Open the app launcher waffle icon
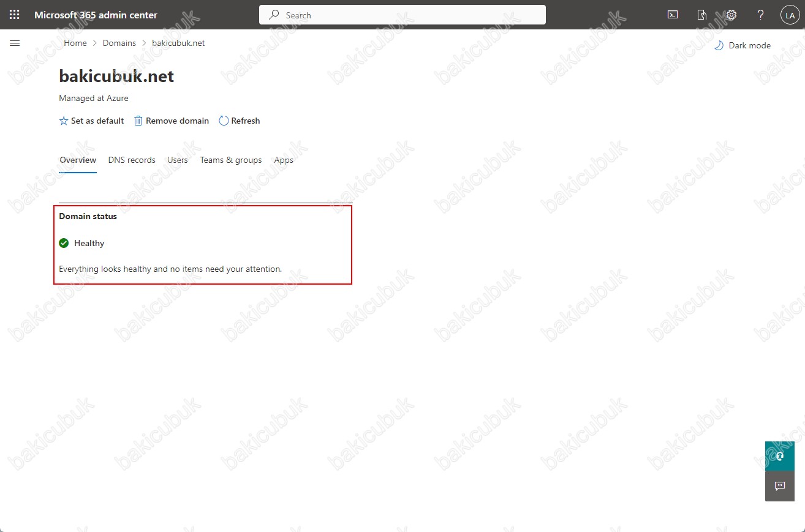The width and height of the screenshot is (805, 532). pos(15,15)
